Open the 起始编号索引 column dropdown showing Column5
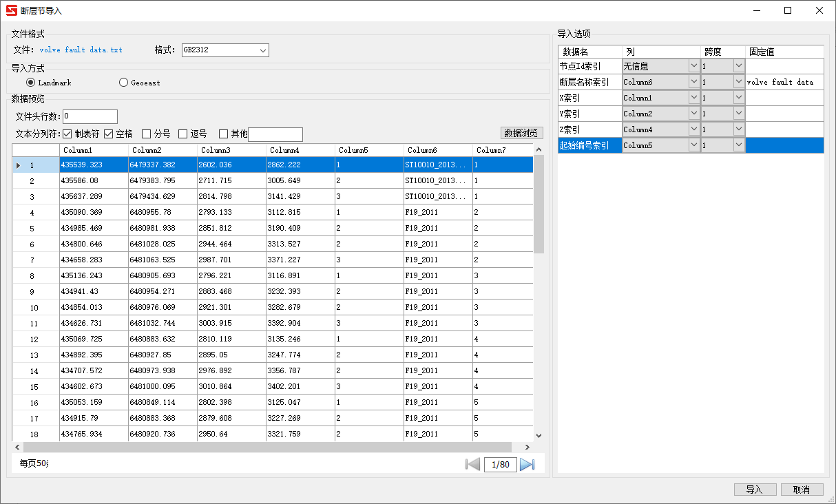 (x=693, y=145)
